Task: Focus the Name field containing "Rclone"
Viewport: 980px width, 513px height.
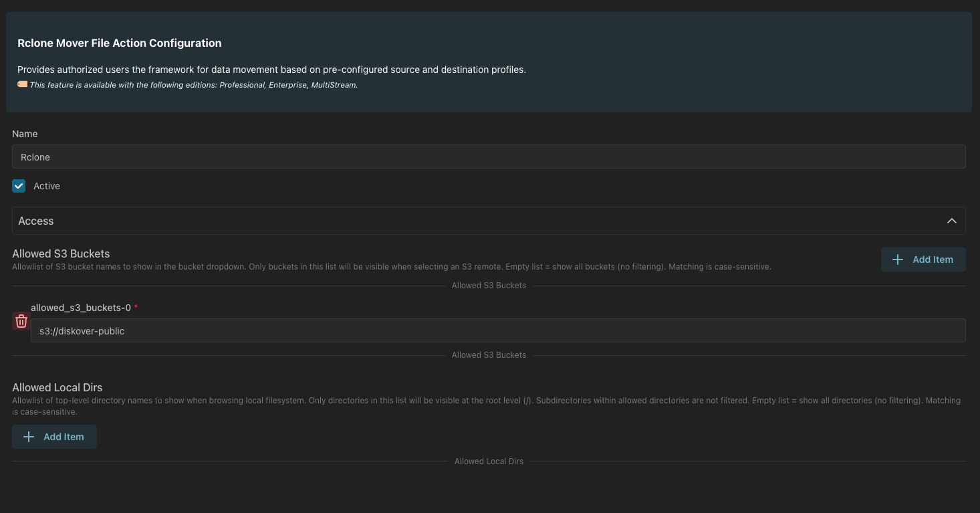Action: (x=489, y=157)
